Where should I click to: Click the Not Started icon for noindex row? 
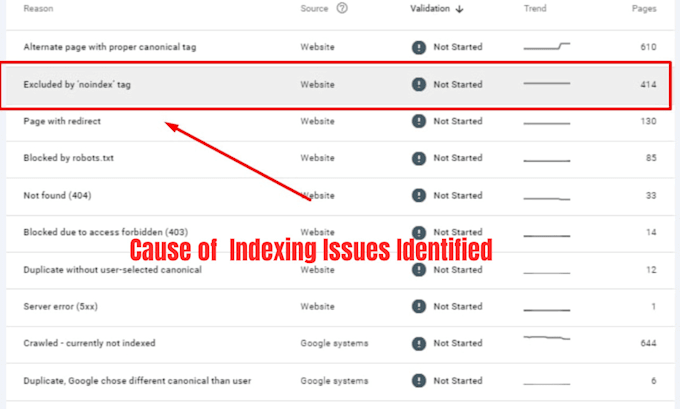tap(418, 84)
